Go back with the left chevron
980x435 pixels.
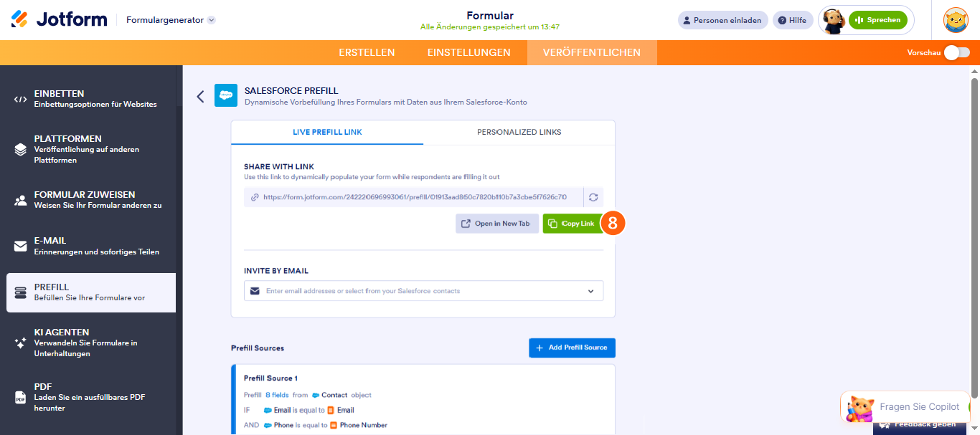pos(200,96)
